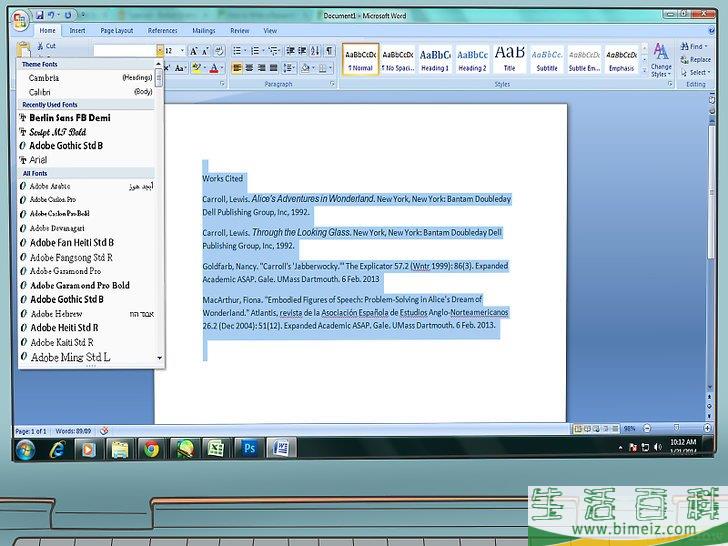728x546 pixels.
Task: Choose Calibri body font
Action: coord(86,92)
